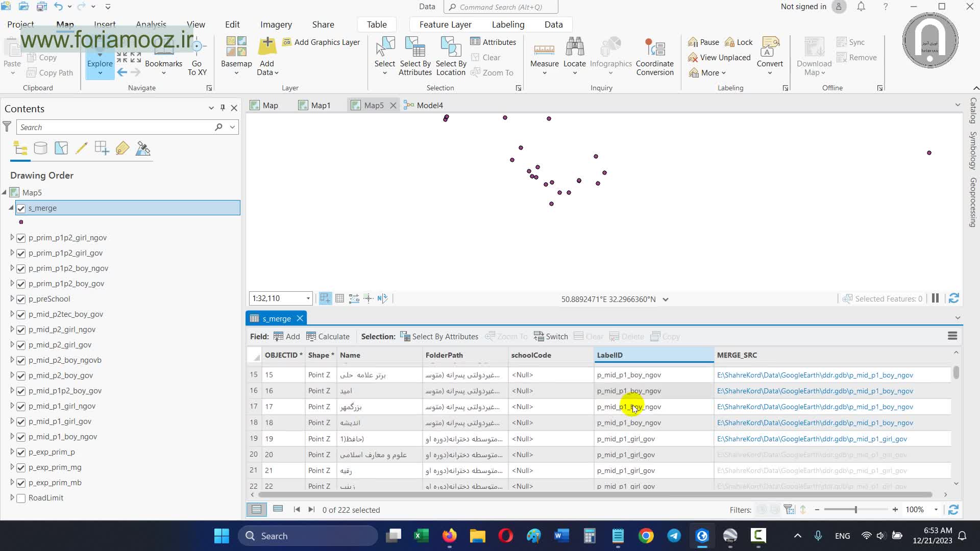This screenshot has width=980, height=551.
Task: Toggle p_preSchool layer visibility off
Action: point(21,299)
